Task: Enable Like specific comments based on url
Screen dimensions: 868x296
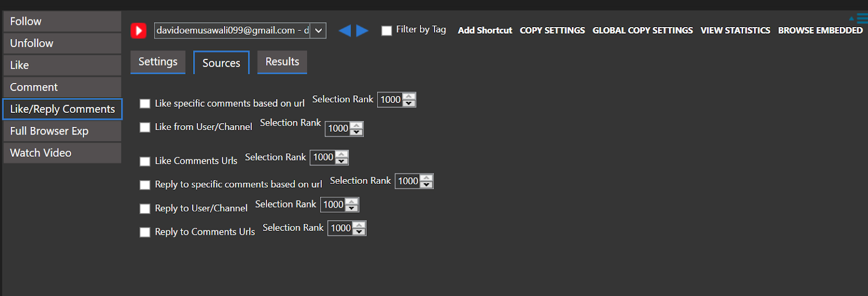Action: (x=145, y=104)
